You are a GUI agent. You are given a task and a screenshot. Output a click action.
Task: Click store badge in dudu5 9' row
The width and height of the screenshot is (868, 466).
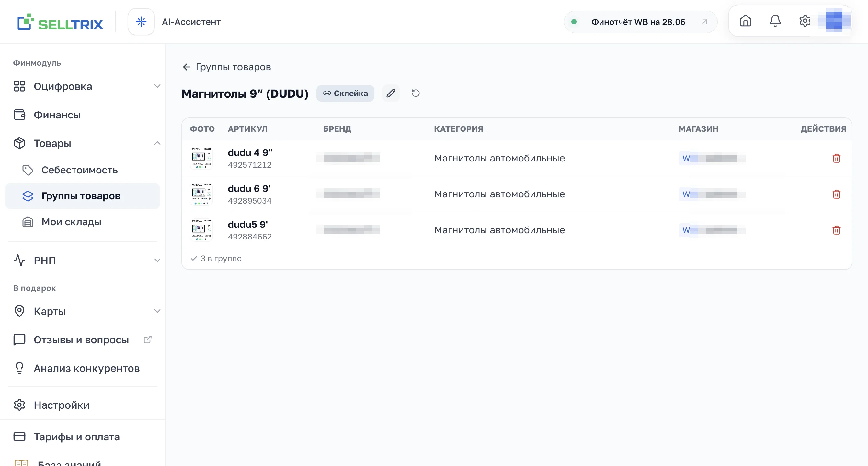tap(712, 230)
